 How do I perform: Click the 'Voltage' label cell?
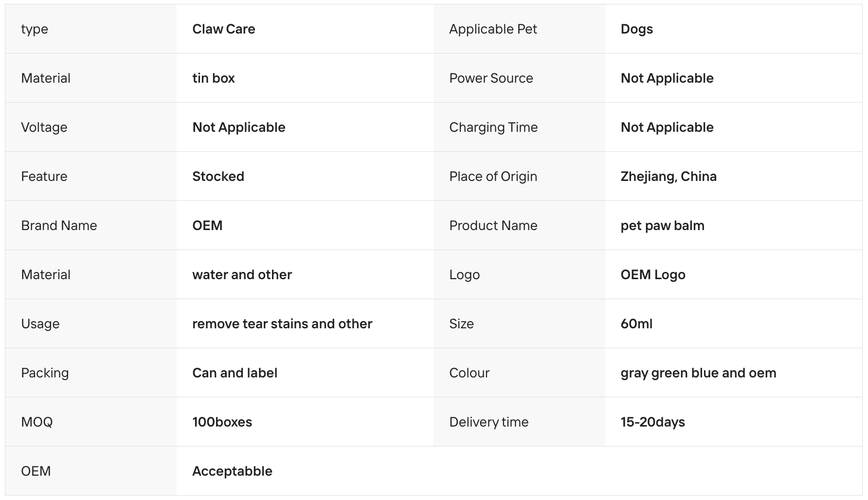point(91,127)
